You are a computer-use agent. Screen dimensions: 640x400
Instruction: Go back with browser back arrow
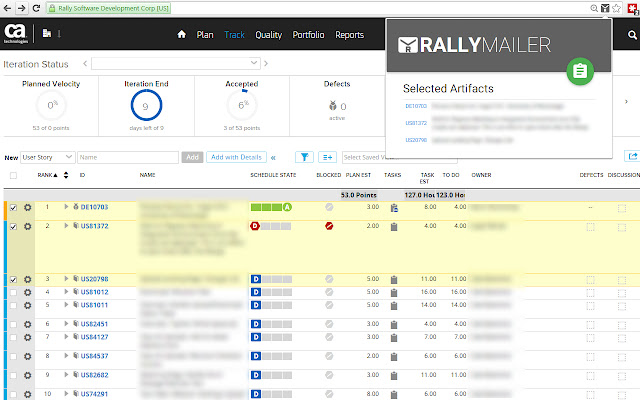tap(7, 8)
